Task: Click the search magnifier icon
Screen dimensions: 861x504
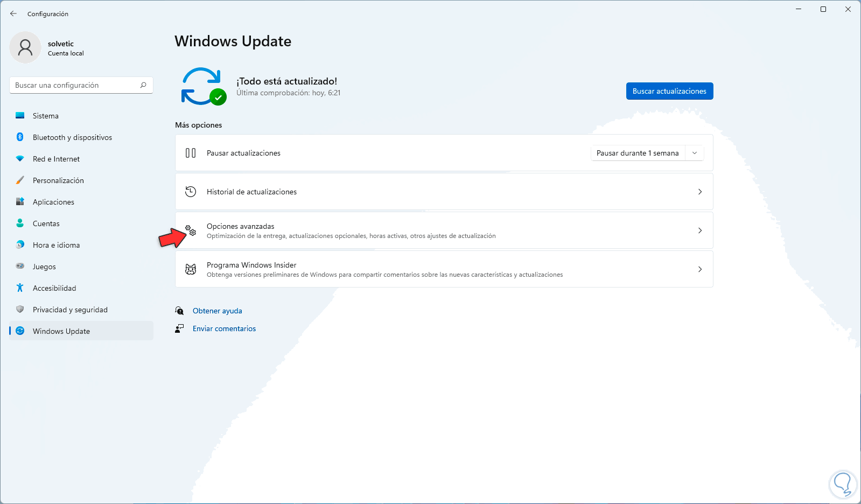Action: point(143,85)
